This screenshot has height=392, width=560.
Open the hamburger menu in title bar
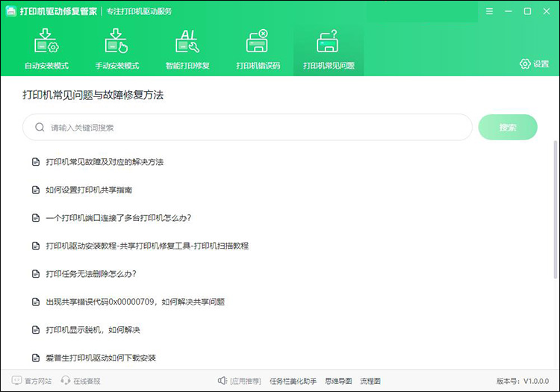(489, 11)
